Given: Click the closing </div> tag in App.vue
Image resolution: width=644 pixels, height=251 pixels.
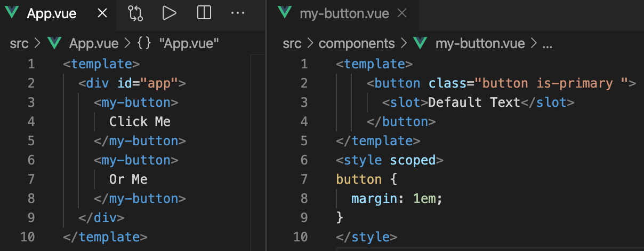Looking at the screenshot, I should click(x=101, y=218).
